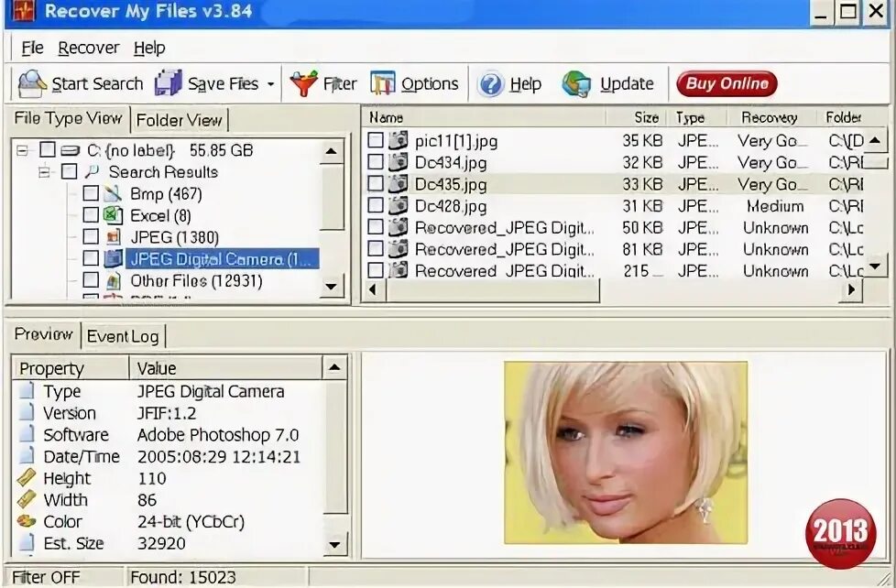The image size is (896, 588).
Task: Click the Save Files floppy disk icon
Action: coord(168,83)
